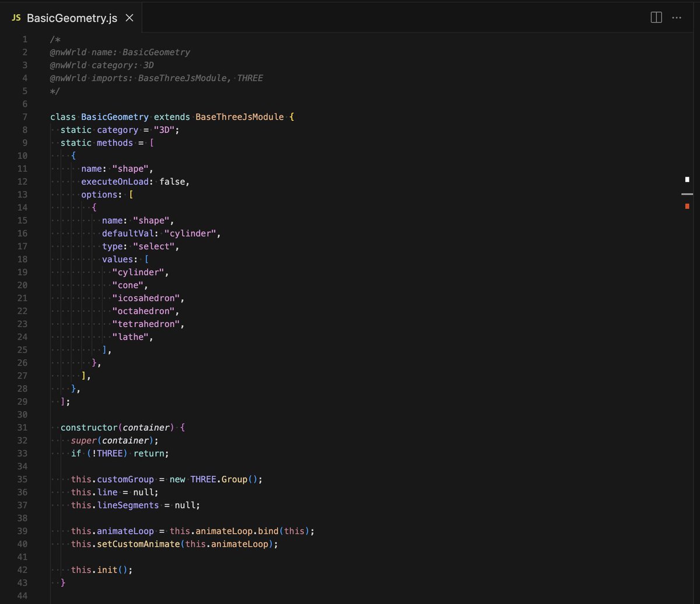Click the JS file icon on the tab

(16, 18)
